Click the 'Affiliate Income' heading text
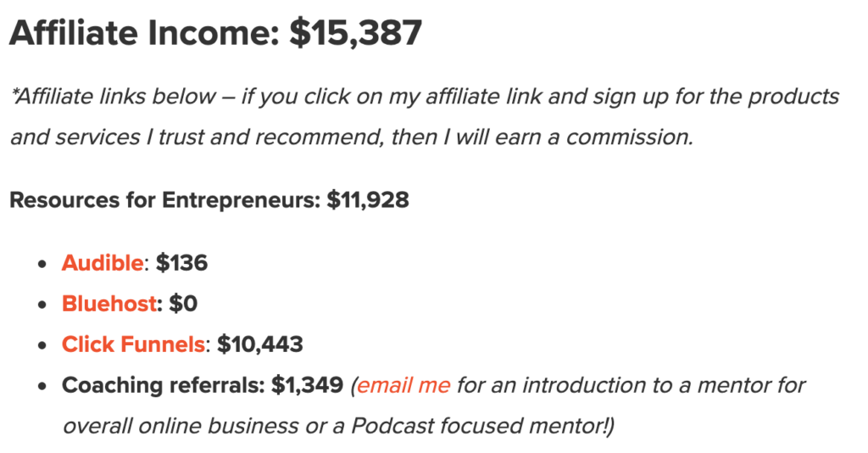The width and height of the screenshot is (868, 453). pyautogui.click(x=144, y=32)
